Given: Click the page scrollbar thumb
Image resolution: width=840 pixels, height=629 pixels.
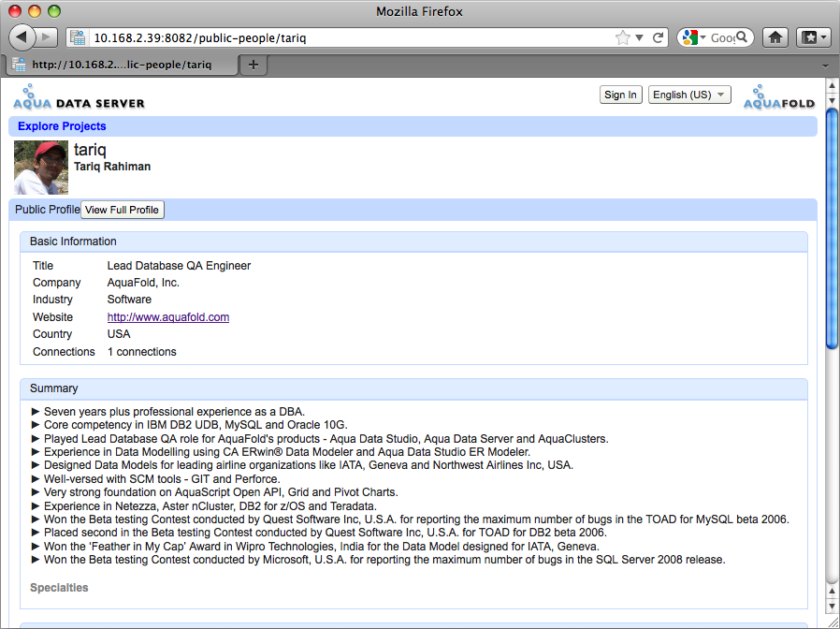Looking at the screenshot, I should coord(832,228).
